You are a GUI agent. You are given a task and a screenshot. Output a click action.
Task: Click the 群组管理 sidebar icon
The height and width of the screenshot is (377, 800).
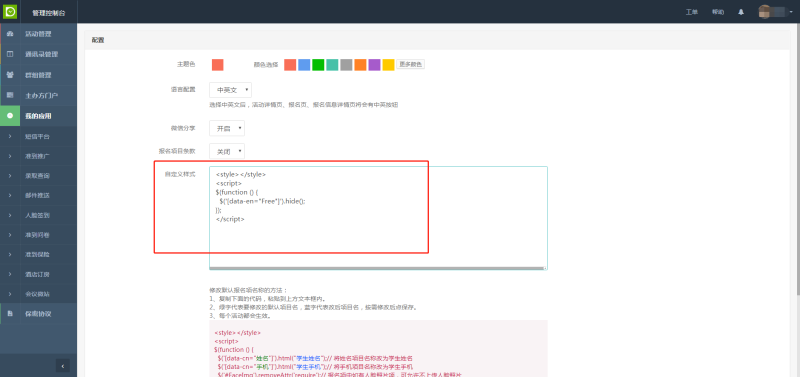click(10, 75)
